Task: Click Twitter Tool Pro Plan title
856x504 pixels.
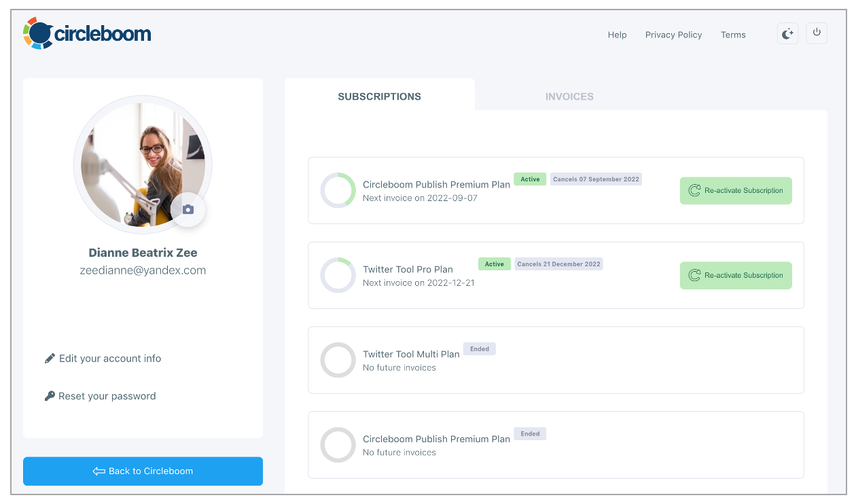Action: (408, 269)
